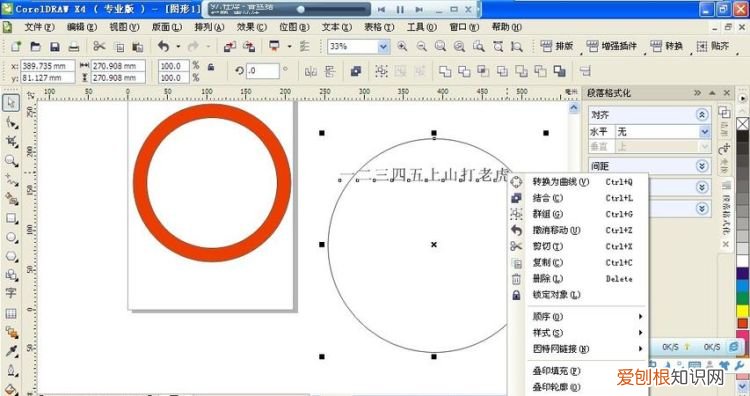Image resolution: width=750 pixels, height=396 pixels.
Task: Click the x position input field
Action: [x=47, y=66]
